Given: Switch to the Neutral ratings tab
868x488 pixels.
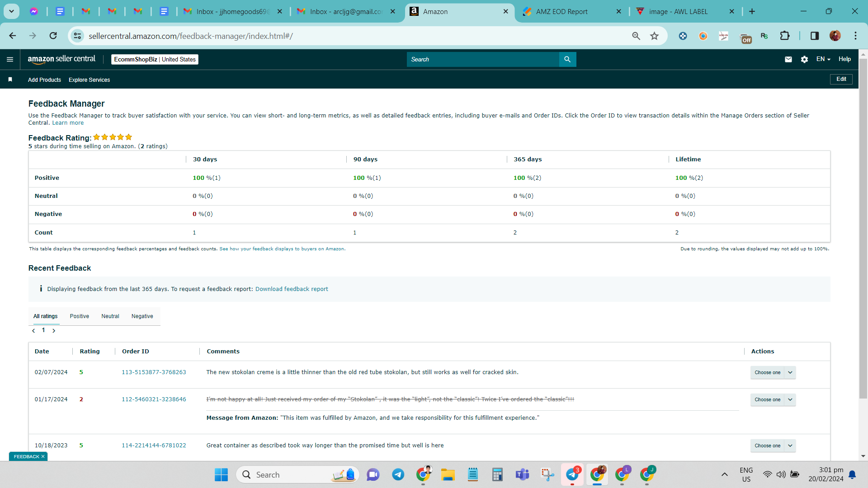Looking at the screenshot, I should click(110, 316).
